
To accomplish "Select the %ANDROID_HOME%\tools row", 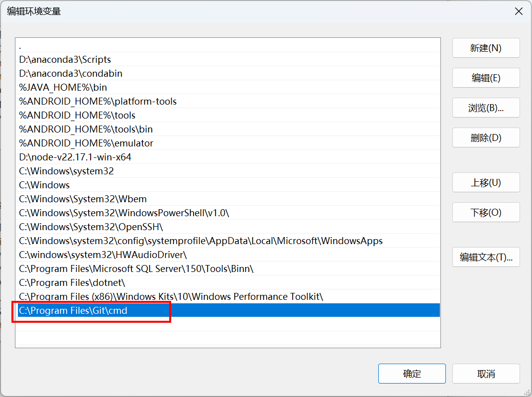I will pyautogui.click(x=227, y=115).
